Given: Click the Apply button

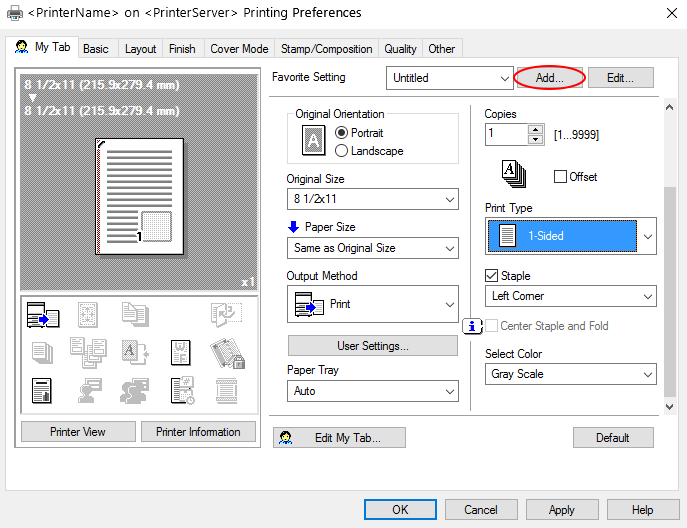Looking at the screenshot, I should coord(562,510).
